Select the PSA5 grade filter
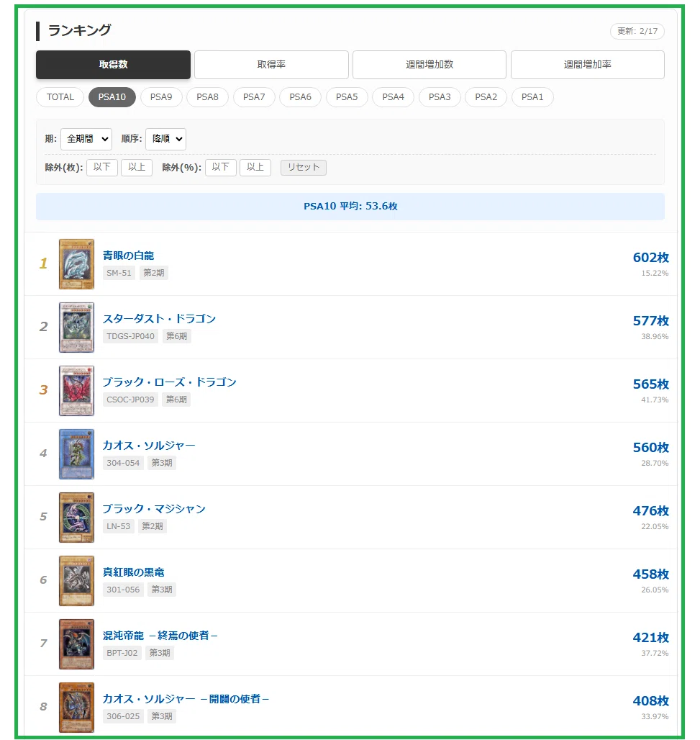The image size is (700, 740). coord(347,97)
